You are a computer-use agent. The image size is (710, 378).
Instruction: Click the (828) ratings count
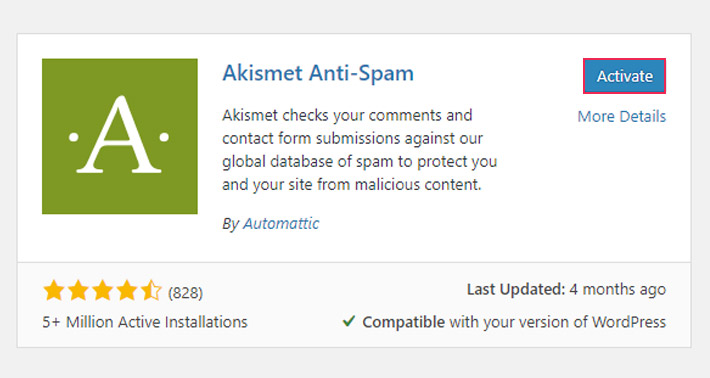pyautogui.click(x=185, y=293)
